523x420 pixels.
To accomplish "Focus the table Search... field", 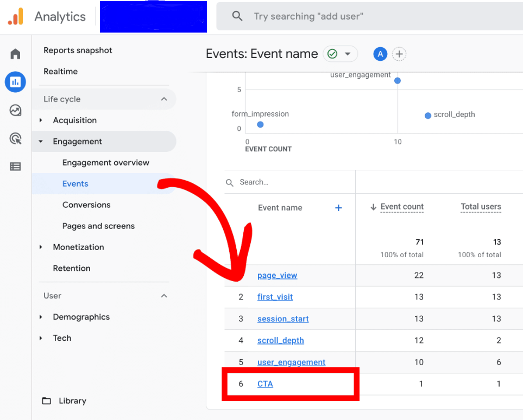I will [x=290, y=182].
